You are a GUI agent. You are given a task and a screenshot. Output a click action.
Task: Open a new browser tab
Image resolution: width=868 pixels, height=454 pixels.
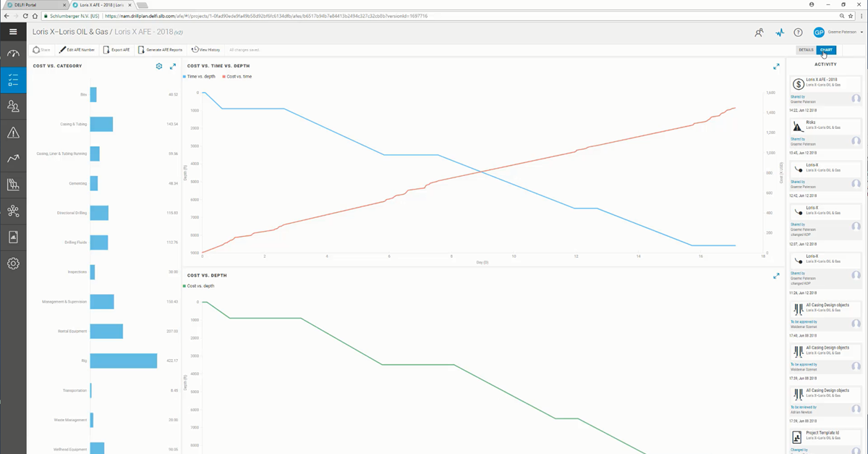pyautogui.click(x=142, y=4)
